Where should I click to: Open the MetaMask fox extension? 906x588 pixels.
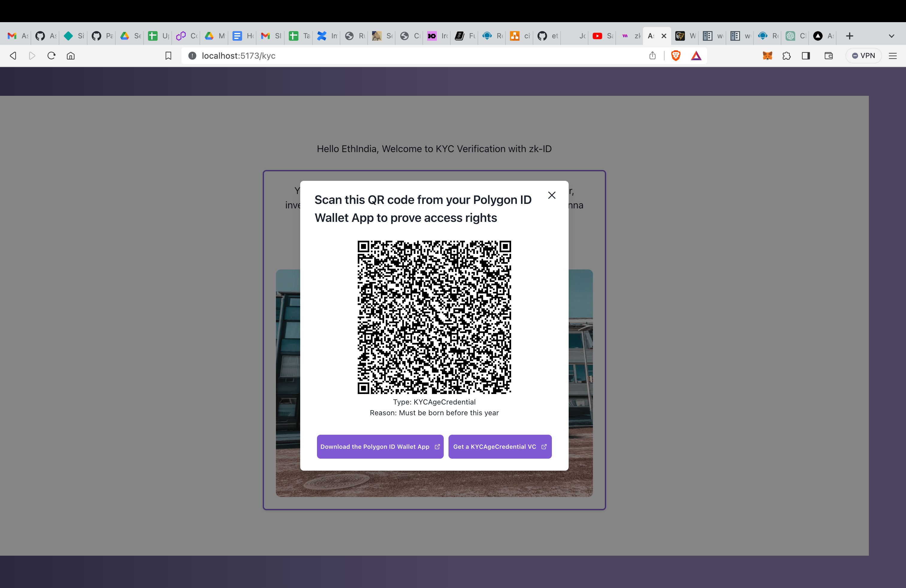click(x=768, y=56)
